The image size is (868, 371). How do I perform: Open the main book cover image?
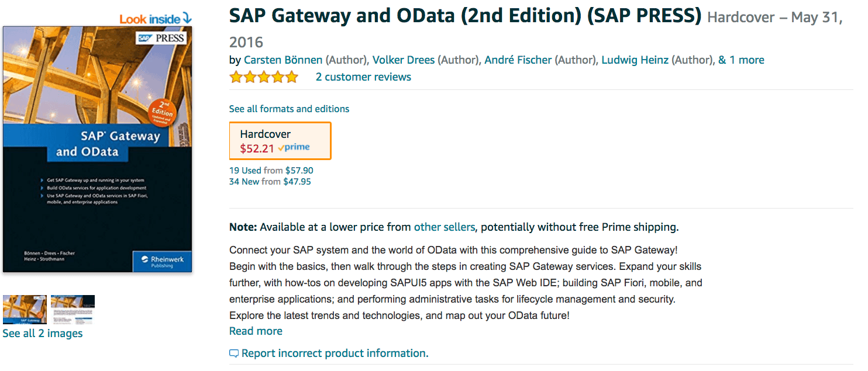(x=98, y=150)
